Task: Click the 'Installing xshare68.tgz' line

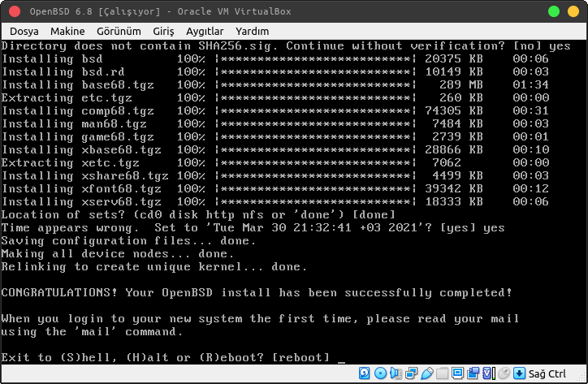Action: tap(275, 175)
